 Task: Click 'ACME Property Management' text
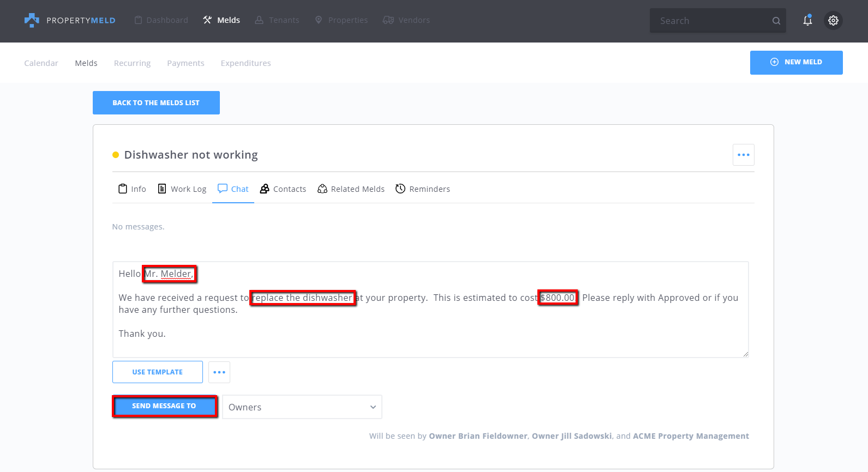(x=691, y=436)
